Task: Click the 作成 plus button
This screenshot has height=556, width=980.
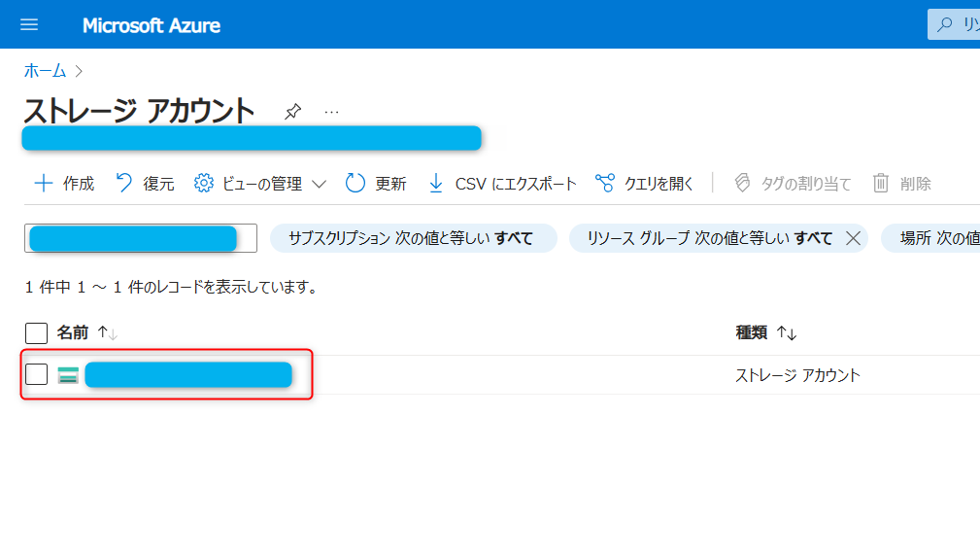Action: tap(64, 184)
